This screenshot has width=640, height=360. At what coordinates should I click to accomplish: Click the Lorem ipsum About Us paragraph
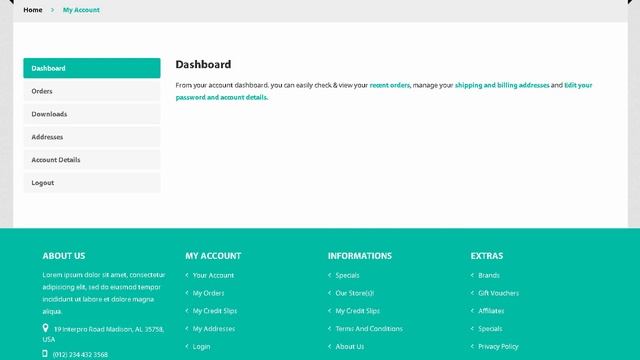click(x=104, y=293)
